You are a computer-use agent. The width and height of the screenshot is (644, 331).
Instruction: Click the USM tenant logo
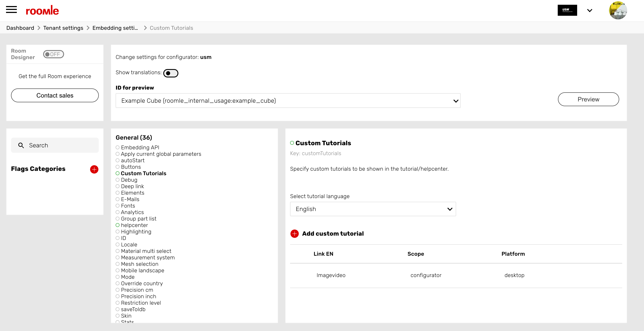[567, 10]
